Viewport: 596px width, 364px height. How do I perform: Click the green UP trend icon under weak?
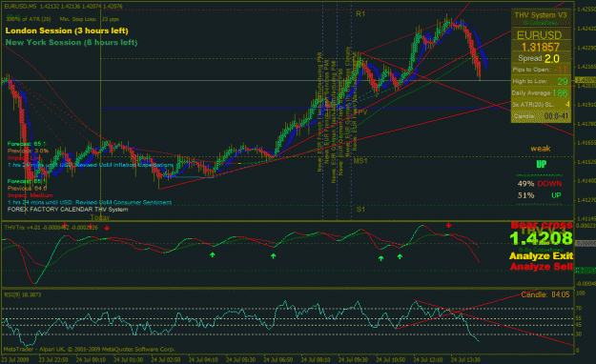click(x=541, y=164)
